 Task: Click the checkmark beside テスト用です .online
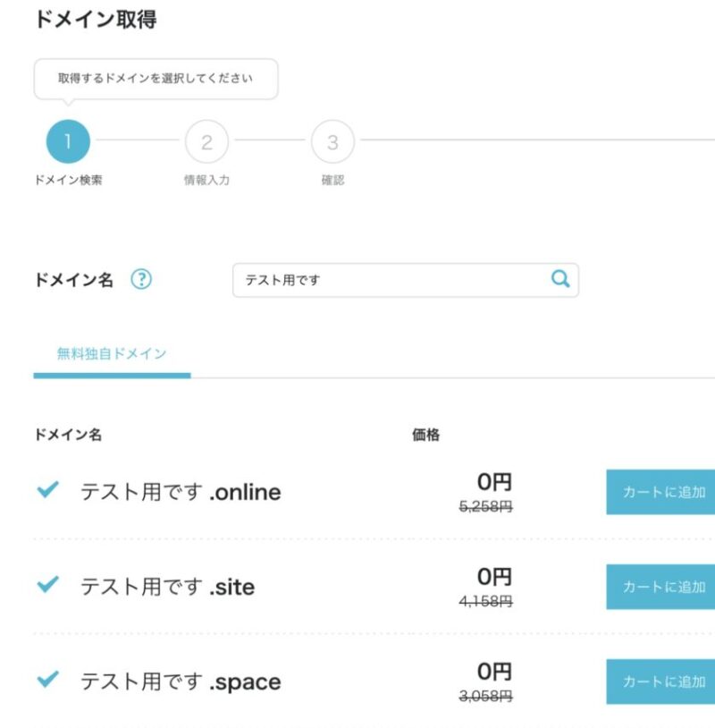pos(47,489)
